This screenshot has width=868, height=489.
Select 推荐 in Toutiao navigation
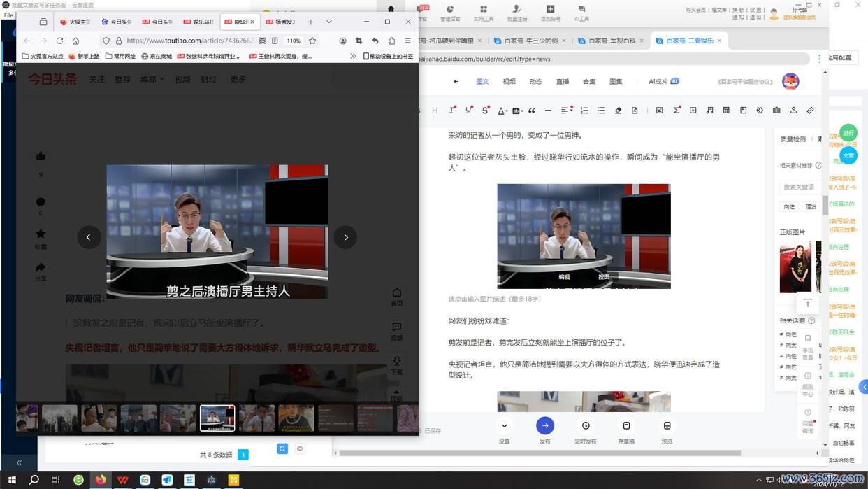click(122, 79)
